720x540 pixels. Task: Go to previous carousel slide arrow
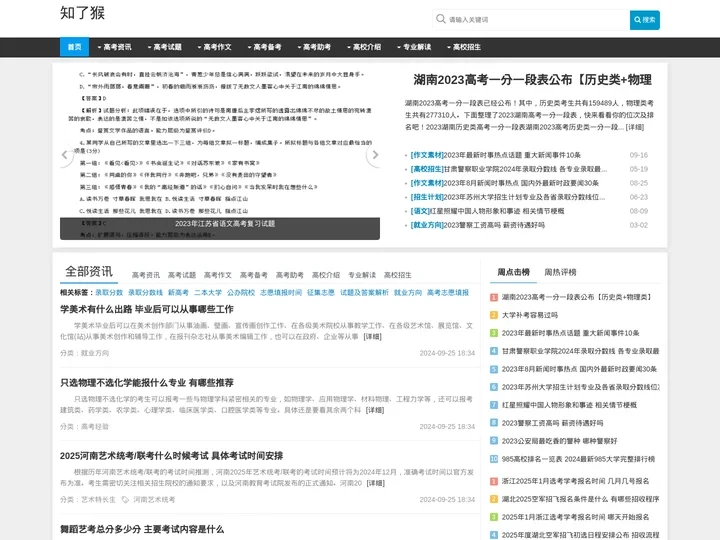[x=65, y=155]
